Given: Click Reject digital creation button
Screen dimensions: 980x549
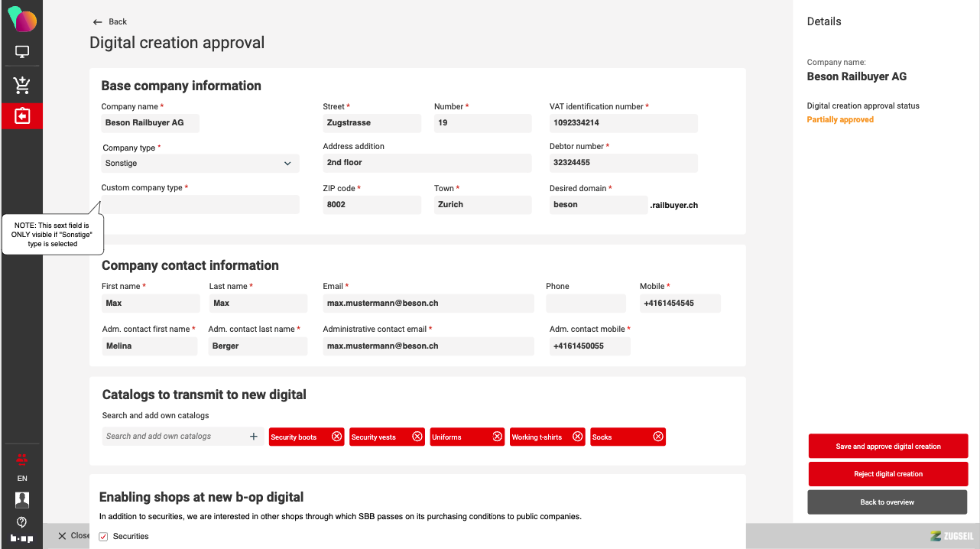Looking at the screenshot, I should click(888, 474).
